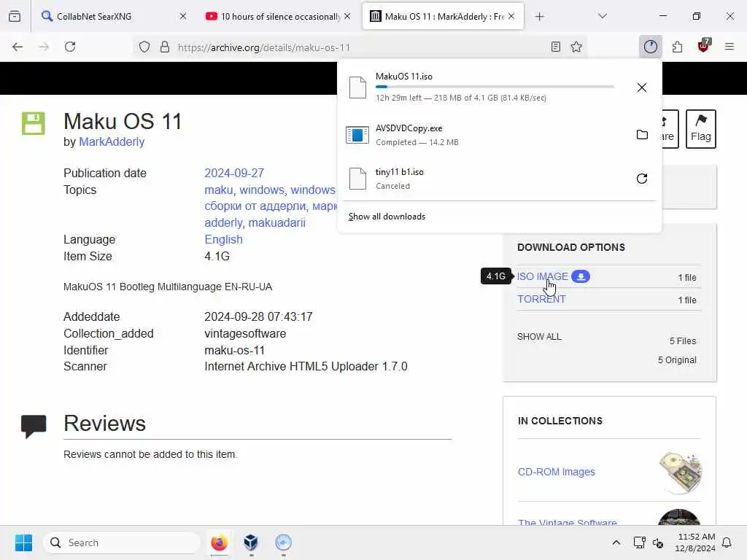Screen dimensions: 747x560
Task: Toggle Reader View icon in address bar
Action: tap(555, 47)
